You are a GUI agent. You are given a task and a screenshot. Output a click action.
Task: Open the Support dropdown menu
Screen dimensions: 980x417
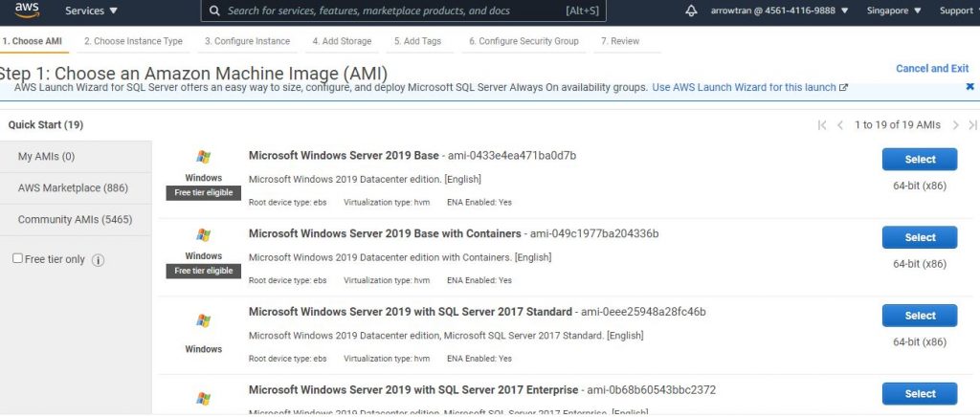click(959, 11)
